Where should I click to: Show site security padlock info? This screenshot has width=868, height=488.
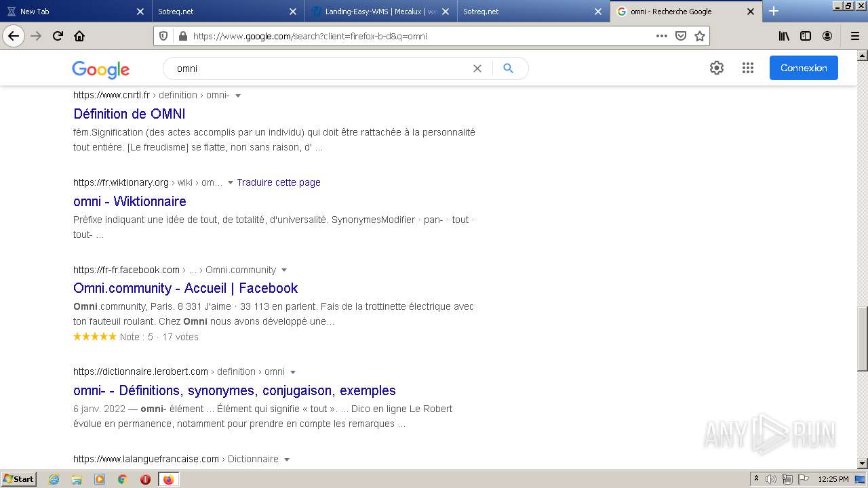click(182, 36)
